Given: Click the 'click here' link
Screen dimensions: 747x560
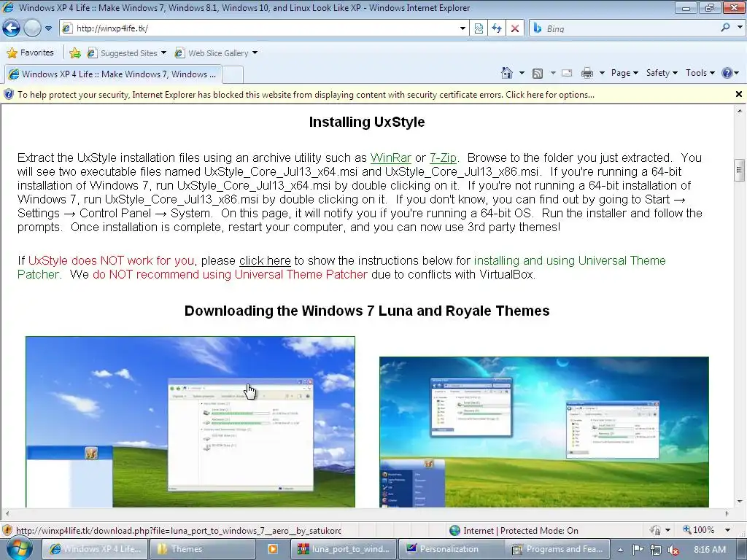Looking at the screenshot, I should tap(265, 260).
